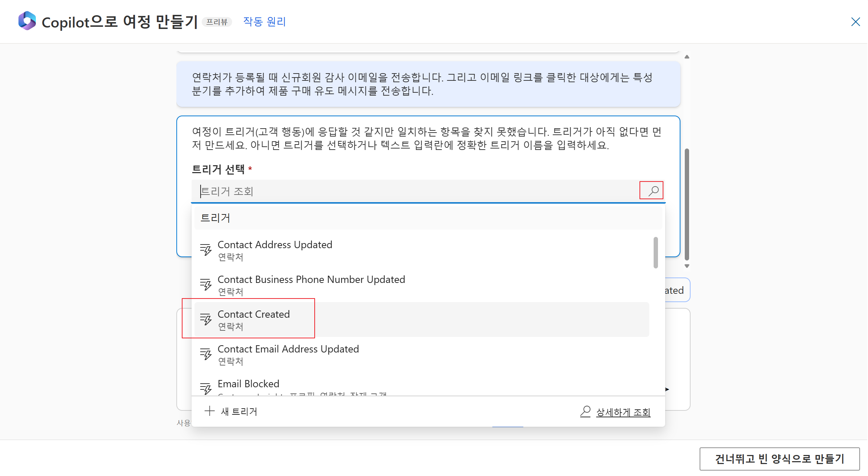Click the dropdown list scrollbar thumb
This screenshot has height=476, width=868.
tap(655, 252)
